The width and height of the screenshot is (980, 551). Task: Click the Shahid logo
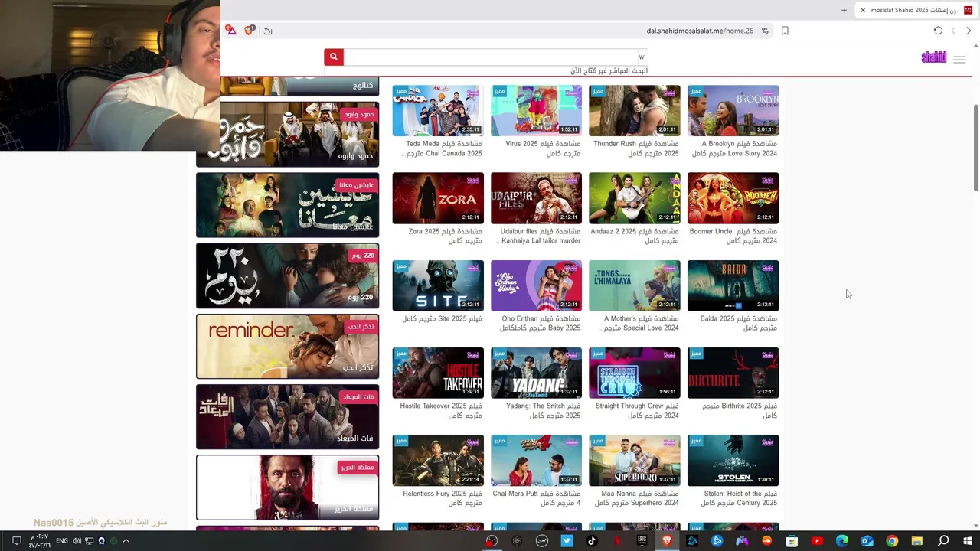coord(933,57)
